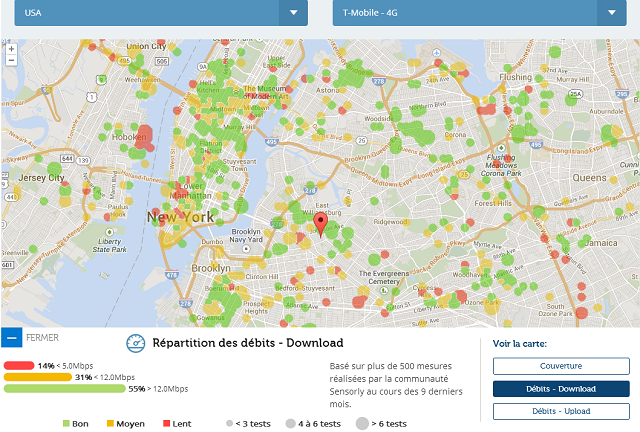Zoom in with the map plus button
Screen dimensions: 640x432
(x=10, y=48)
